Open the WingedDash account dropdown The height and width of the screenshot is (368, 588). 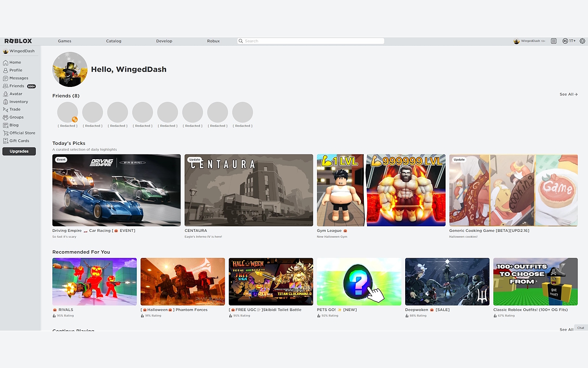point(529,41)
